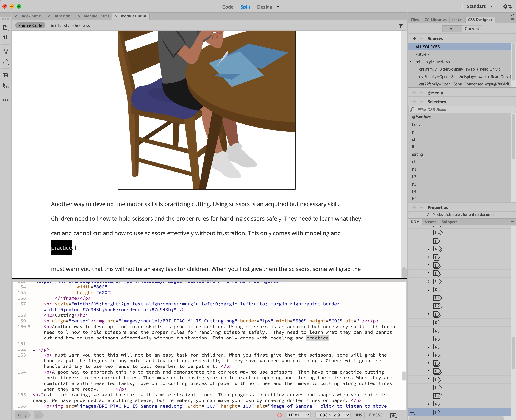Click the Apply Comment icon
516x420 pixels.
(x=5, y=76)
